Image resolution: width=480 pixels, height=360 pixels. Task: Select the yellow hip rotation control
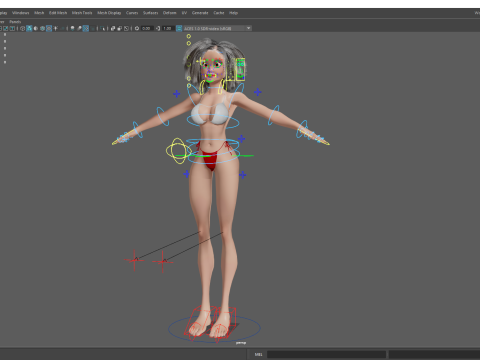[179, 151]
